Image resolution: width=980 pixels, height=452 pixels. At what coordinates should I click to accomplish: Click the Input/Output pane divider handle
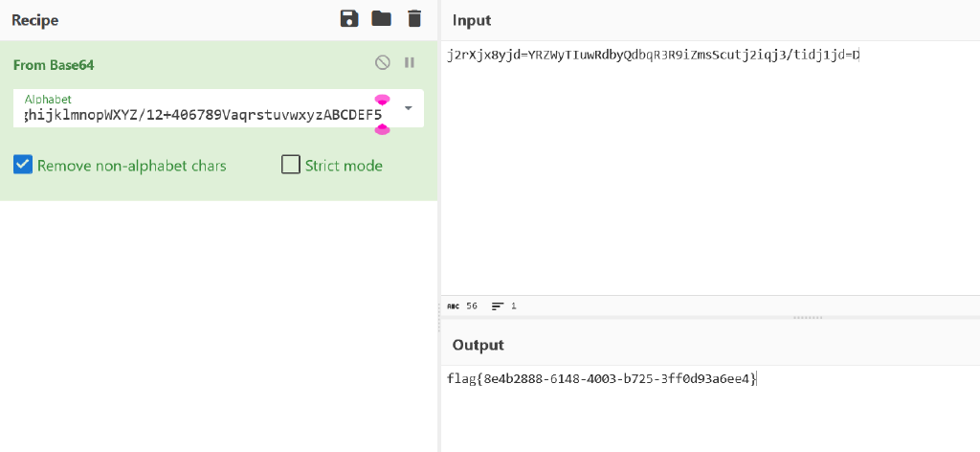[x=809, y=318]
